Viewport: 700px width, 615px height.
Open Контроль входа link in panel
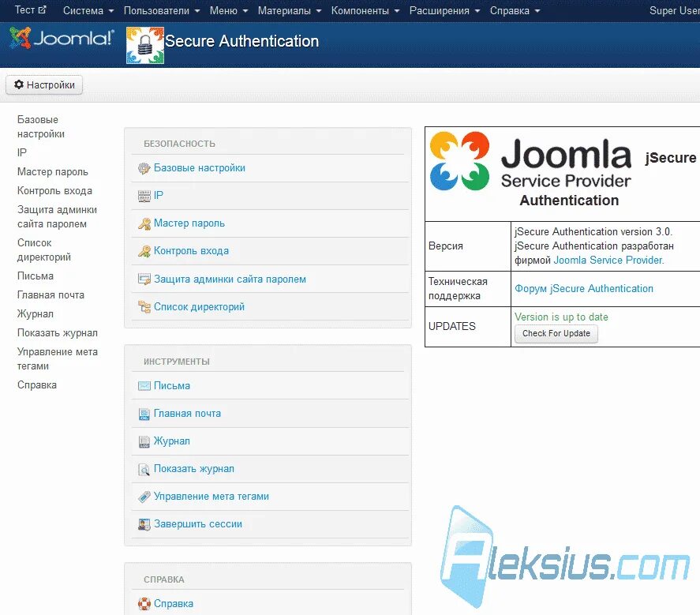[191, 251]
